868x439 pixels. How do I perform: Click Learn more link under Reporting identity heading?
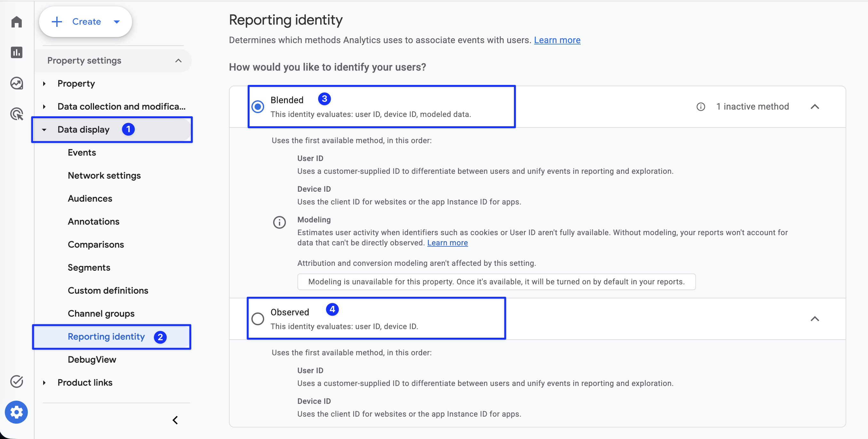click(x=557, y=40)
